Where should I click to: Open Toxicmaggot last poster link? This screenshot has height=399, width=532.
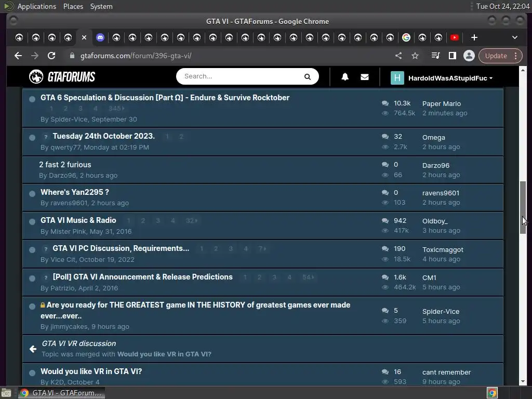443,249
